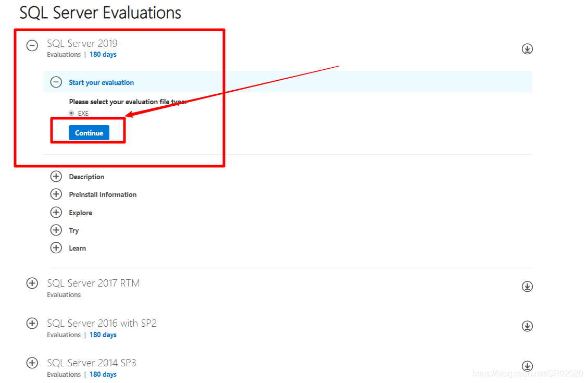Click 180 days under SQL Server 2014 SP3

(x=103, y=374)
